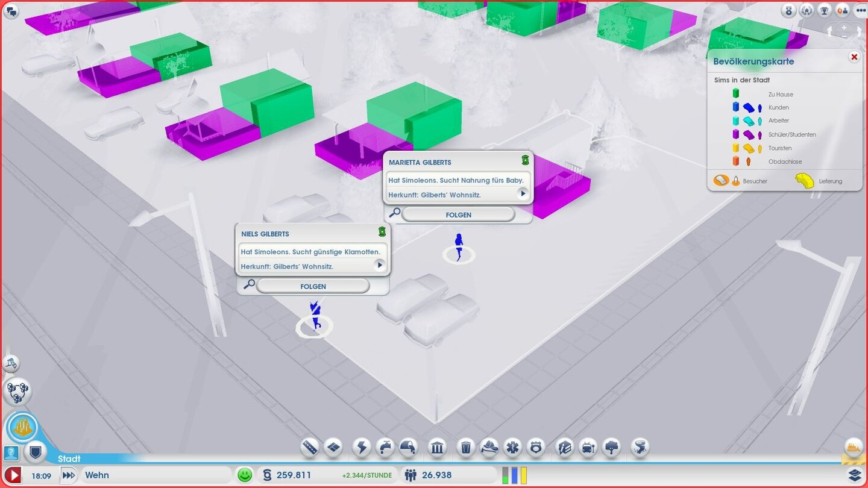Open the Parks tree menu

coord(611,447)
